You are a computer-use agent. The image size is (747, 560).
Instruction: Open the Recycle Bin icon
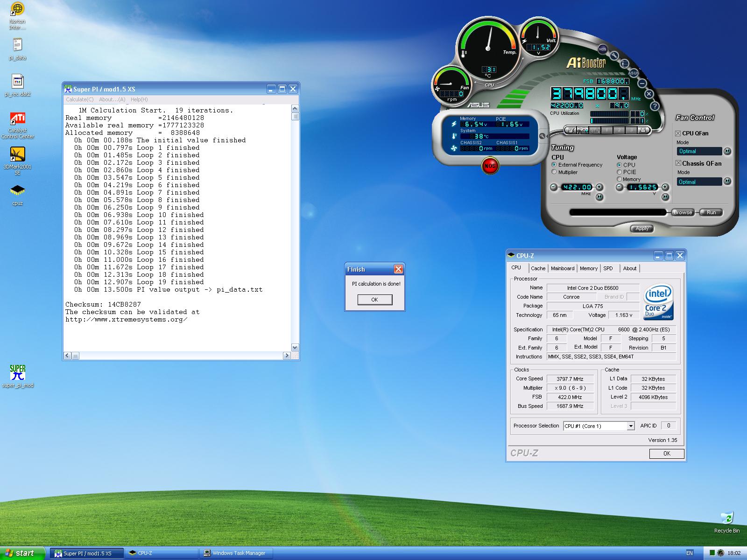(727, 522)
